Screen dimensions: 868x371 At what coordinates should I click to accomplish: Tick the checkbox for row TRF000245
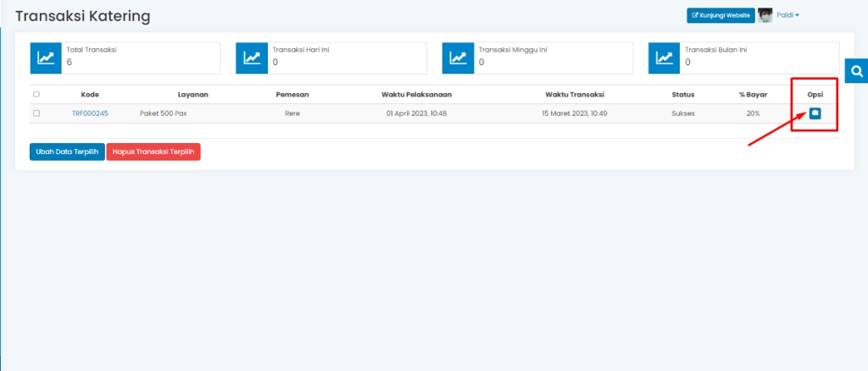(36, 113)
